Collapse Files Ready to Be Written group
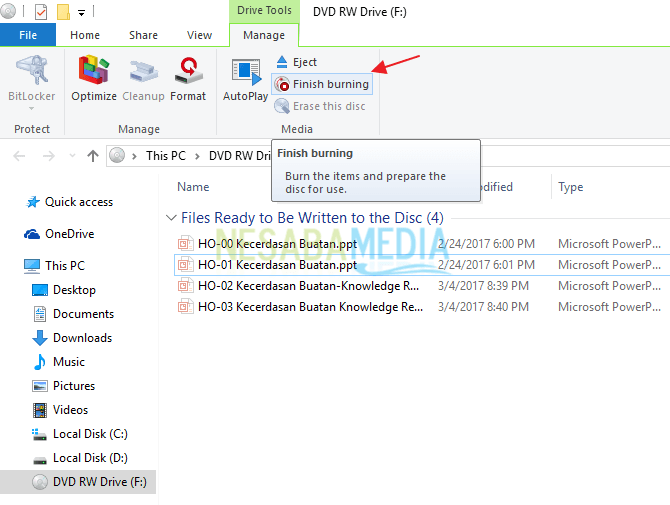The height and width of the screenshot is (505, 670). click(x=171, y=218)
